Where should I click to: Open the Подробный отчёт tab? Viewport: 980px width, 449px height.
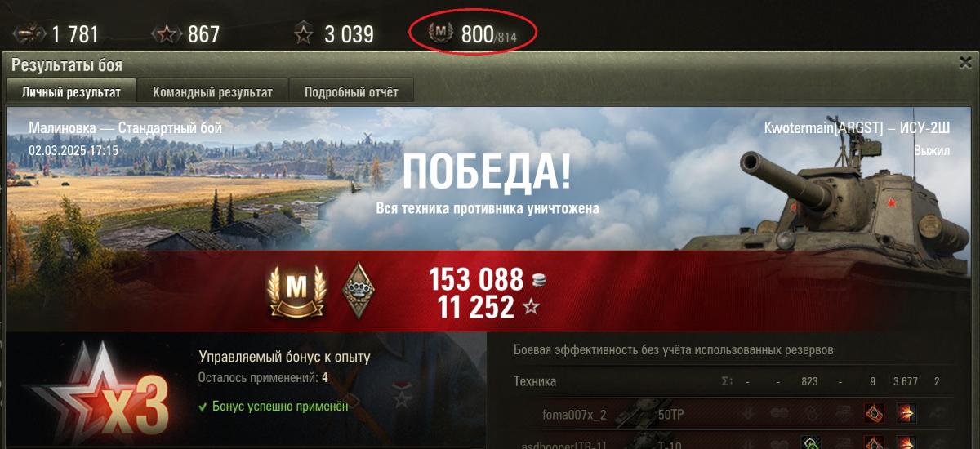pyautogui.click(x=351, y=92)
